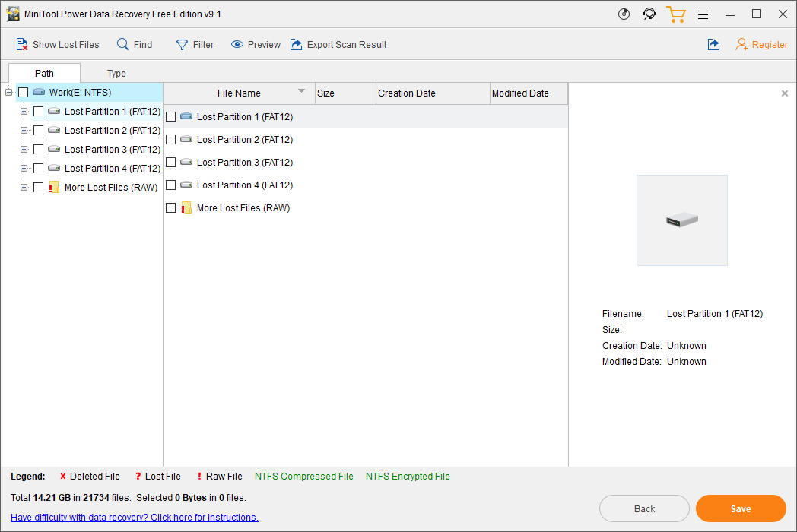Check Lost Partition 4 checkbox in tree
Image resolution: width=797 pixels, height=532 pixels.
click(38, 168)
